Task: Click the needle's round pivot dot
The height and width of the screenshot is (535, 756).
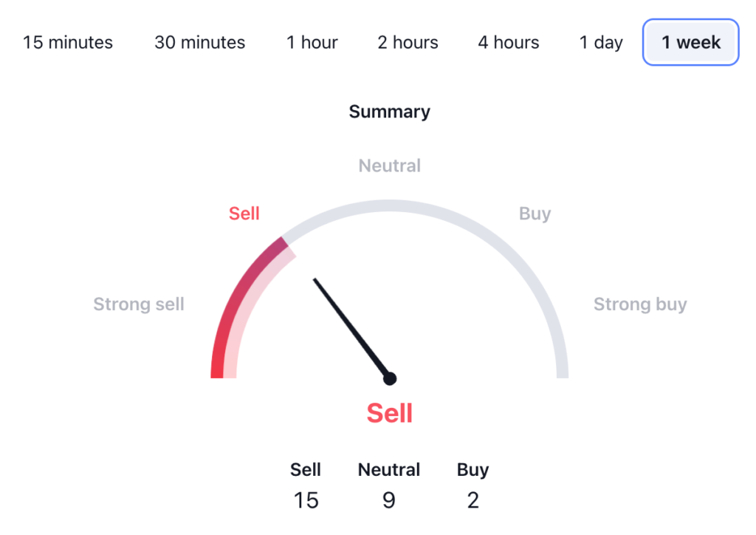Action: (x=390, y=378)
